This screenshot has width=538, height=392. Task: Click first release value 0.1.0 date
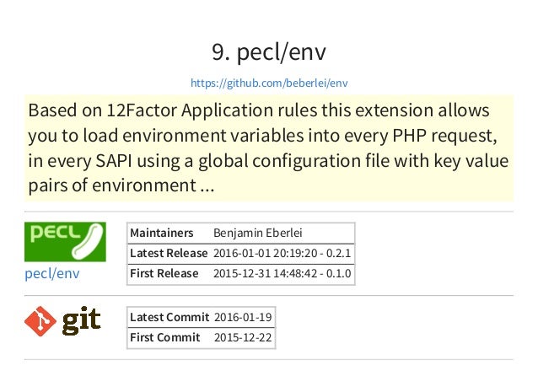tap(282, 274)
